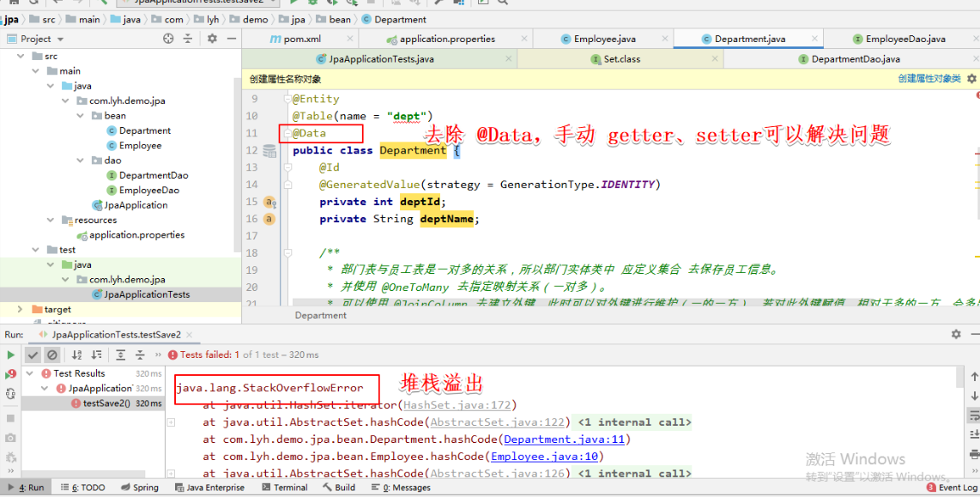The image size is (980, 497).
Task: Click test tree horizontal scrollbar
Action: (84, 476)
